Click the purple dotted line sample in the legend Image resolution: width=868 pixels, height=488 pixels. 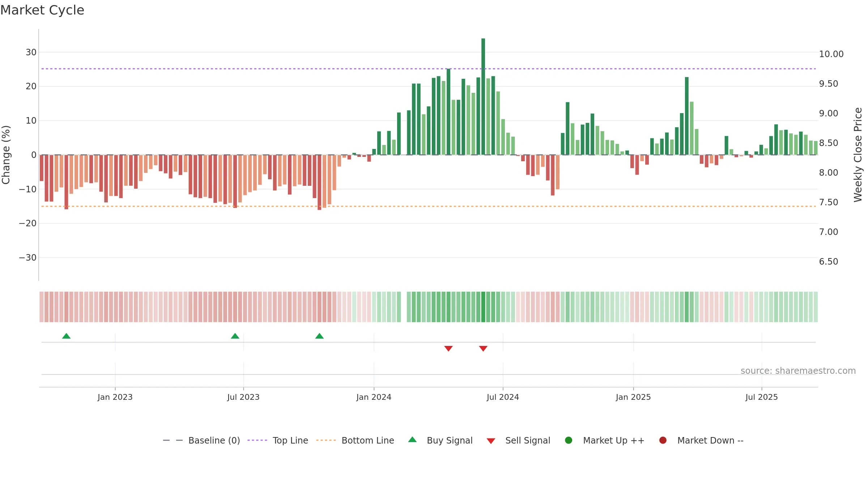point(257,440)
